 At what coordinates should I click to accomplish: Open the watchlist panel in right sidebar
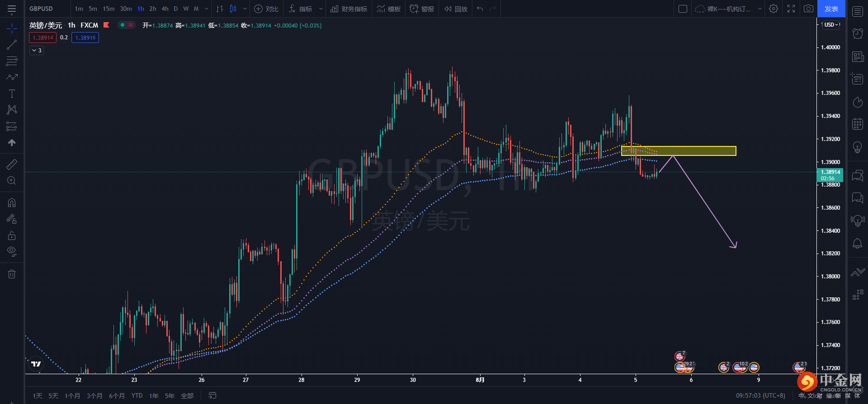858,12
